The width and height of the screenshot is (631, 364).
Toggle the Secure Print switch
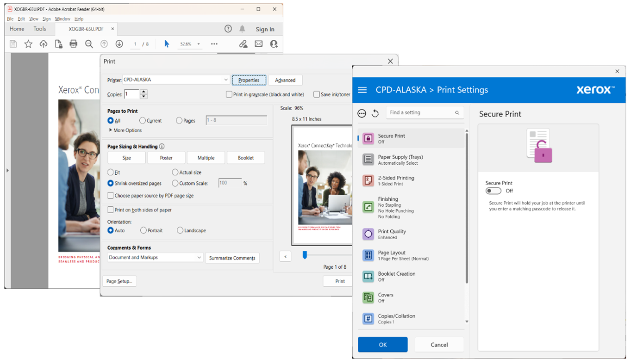494,191
